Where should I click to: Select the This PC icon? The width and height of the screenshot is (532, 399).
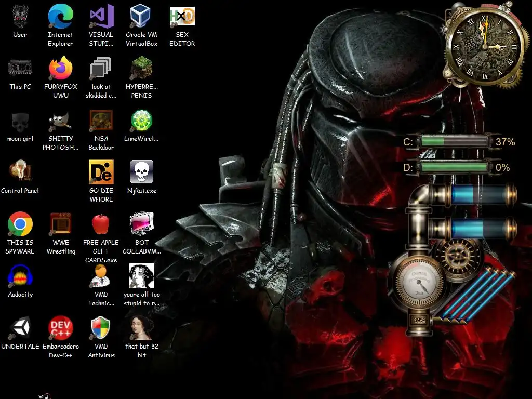pos(20,68)
